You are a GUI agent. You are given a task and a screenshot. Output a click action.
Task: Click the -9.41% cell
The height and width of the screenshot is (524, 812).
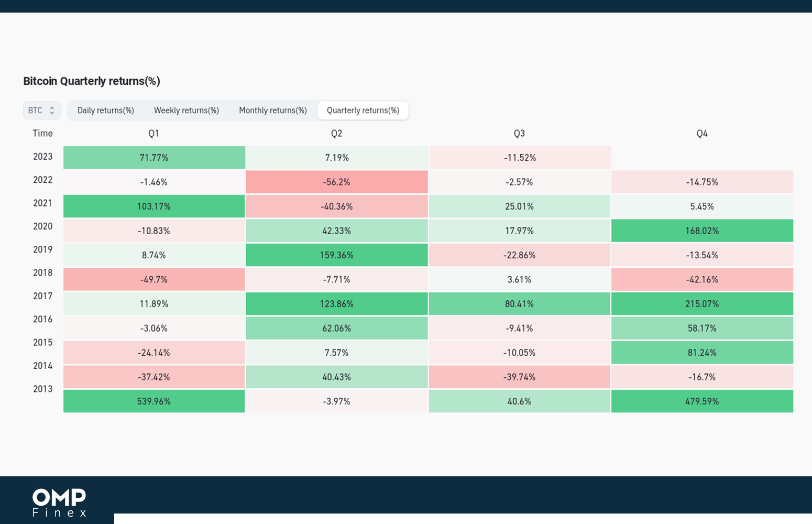(x=520, y=328)
